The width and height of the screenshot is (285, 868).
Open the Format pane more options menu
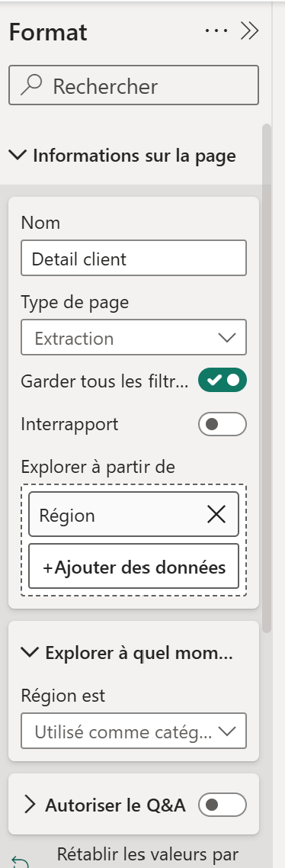pyautogui.click(x=216, y=31)
